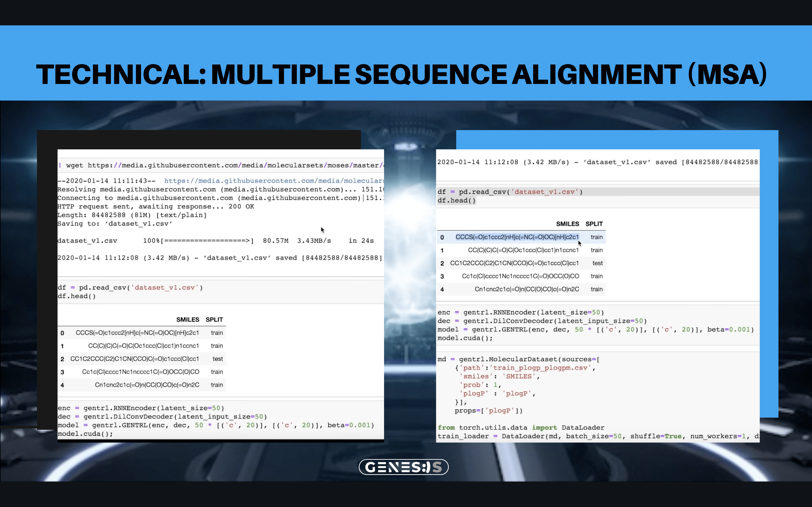
Task: Click the gentrl.RNNEncoder line in right screenshot
Action: click(520, 312)
